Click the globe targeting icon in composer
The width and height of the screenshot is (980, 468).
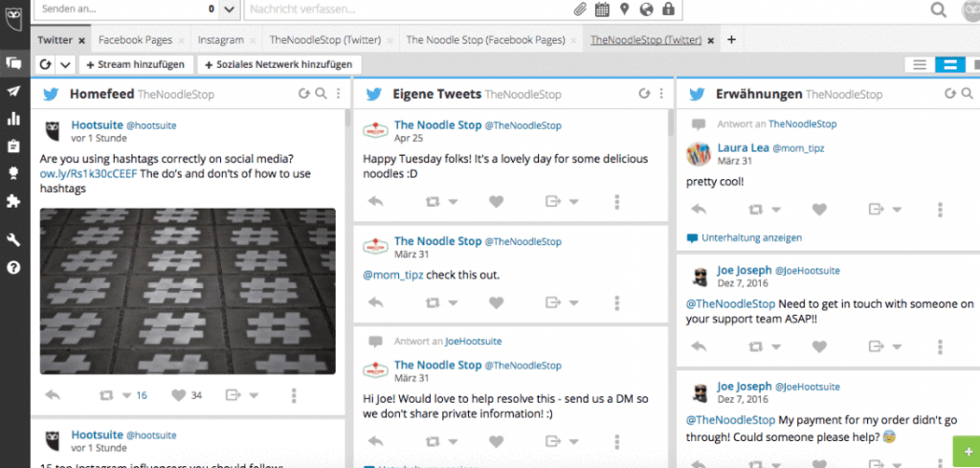(647, 10)
